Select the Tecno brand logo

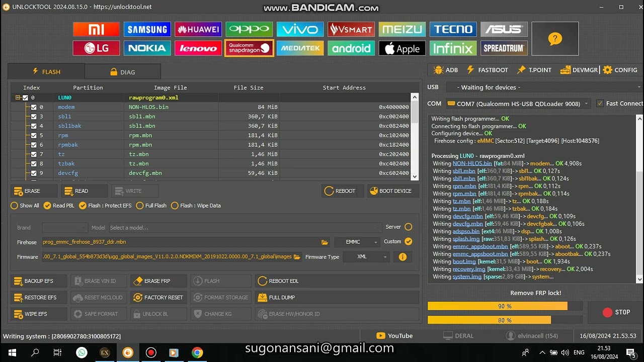click(x=453, y=29)
